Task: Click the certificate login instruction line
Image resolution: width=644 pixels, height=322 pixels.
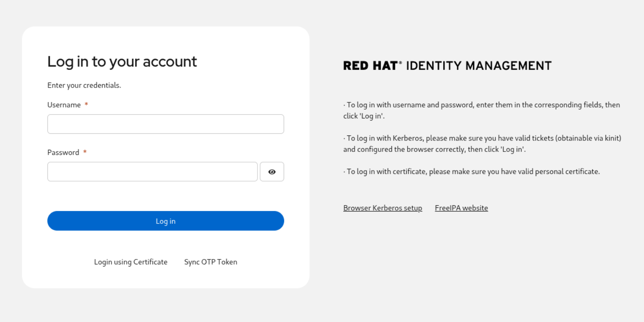Action: (471, 172)
